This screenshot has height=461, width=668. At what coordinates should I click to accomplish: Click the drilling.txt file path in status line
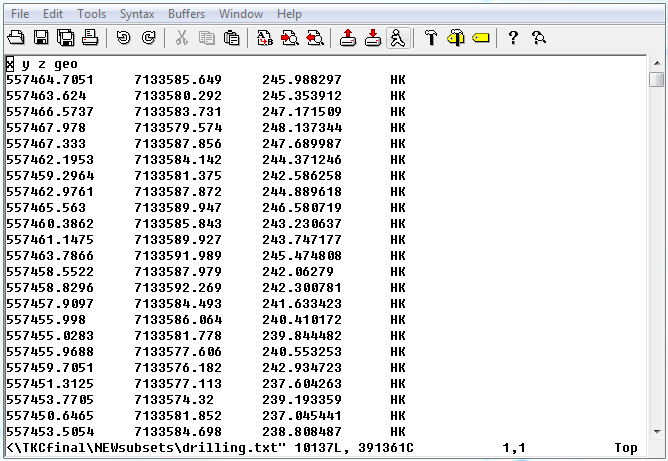pos(146,448)
